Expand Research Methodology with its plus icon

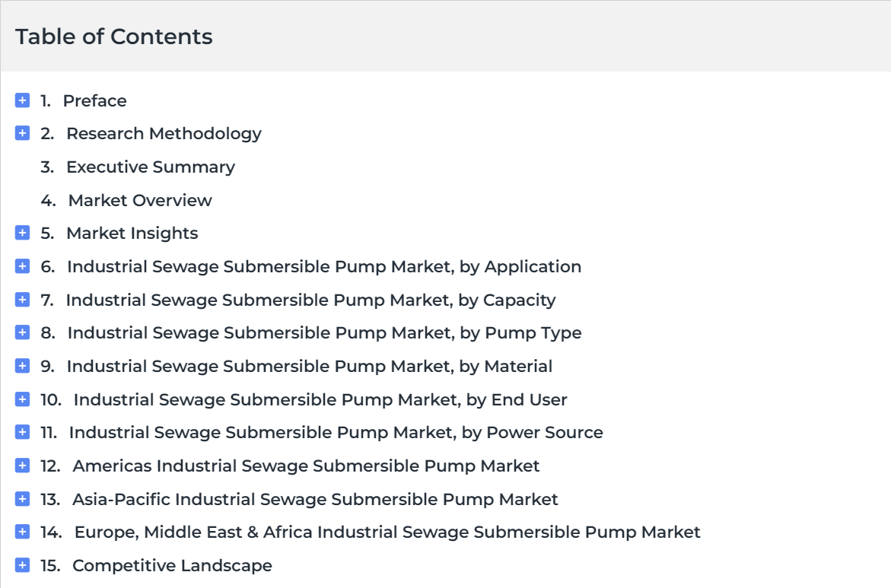click(x=22, y=134)
